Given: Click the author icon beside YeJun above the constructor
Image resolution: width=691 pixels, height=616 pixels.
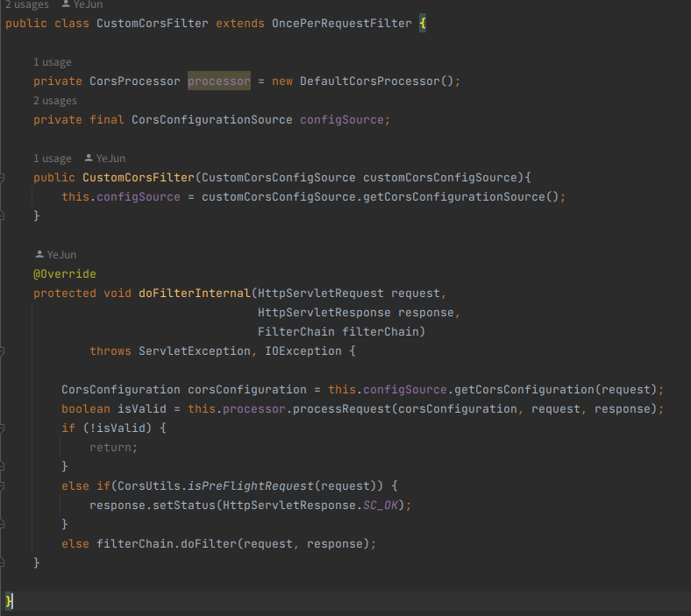Looking at the screenshot, I should (89, 158).
